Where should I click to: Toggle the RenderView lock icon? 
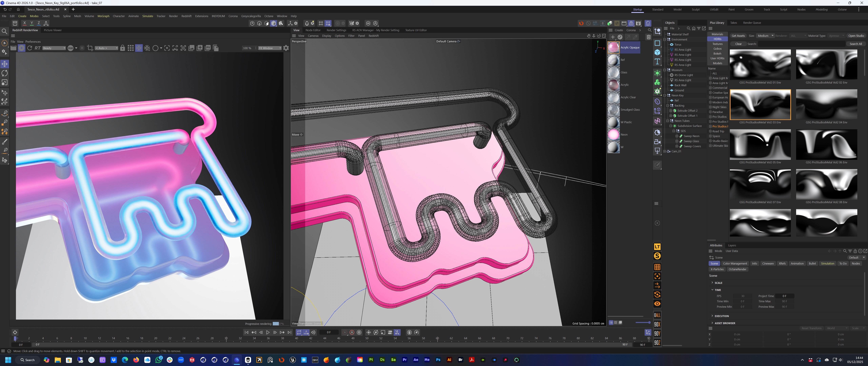(x=123, y=48)
